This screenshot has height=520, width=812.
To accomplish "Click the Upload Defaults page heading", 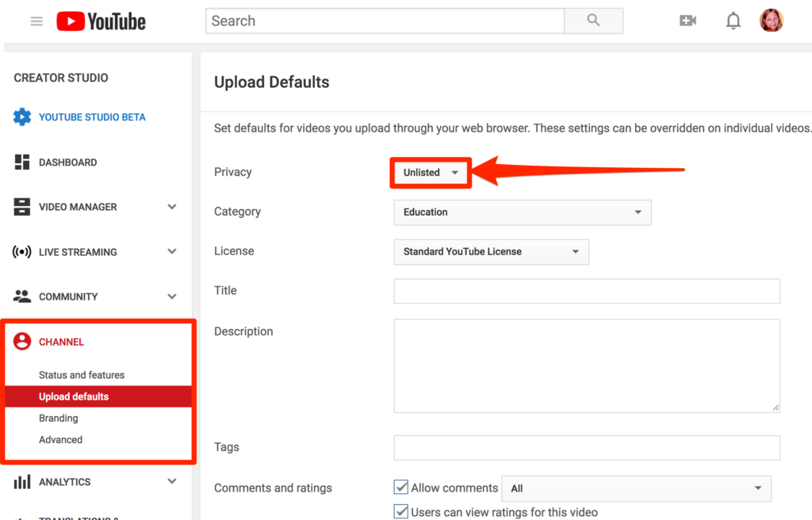I will [x=272, y=82].
